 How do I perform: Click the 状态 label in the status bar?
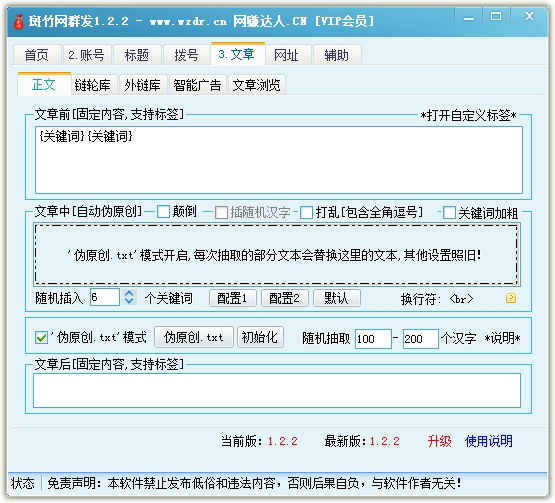tap(23, 483)
